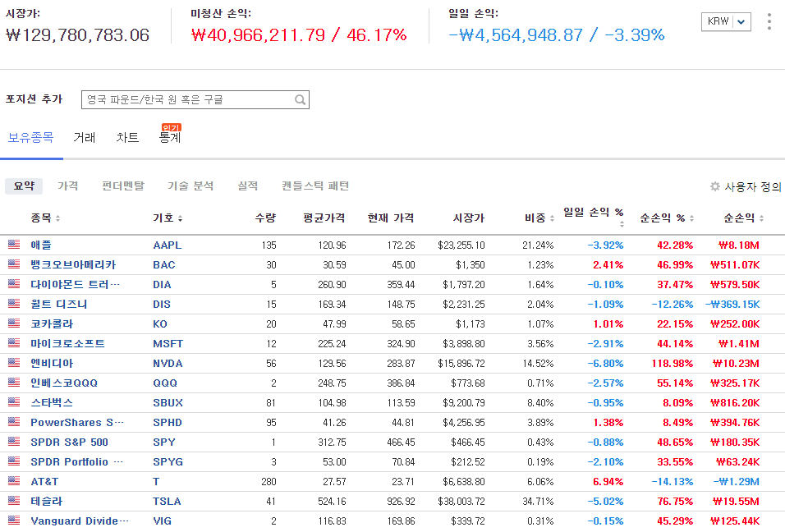Click the ₩40,966,211.79 unrealized profit figure
This screenshot has height=532, width=785.
click(x=259, y=35)
